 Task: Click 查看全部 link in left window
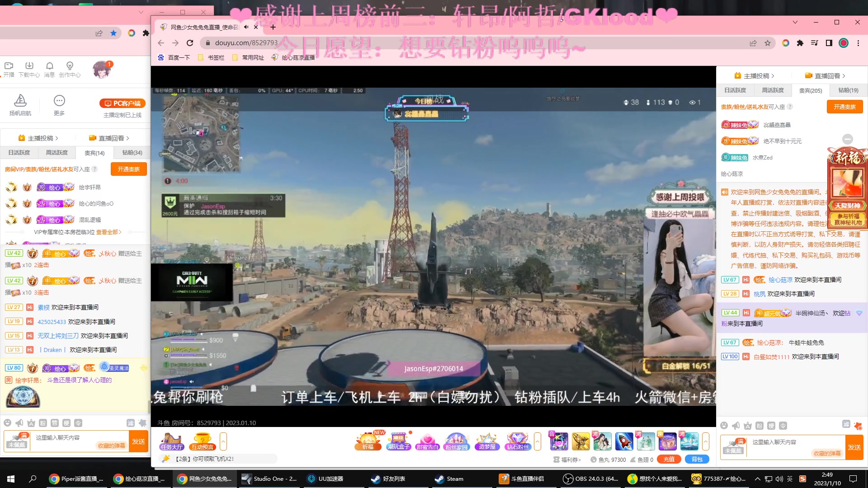point(108,232)
